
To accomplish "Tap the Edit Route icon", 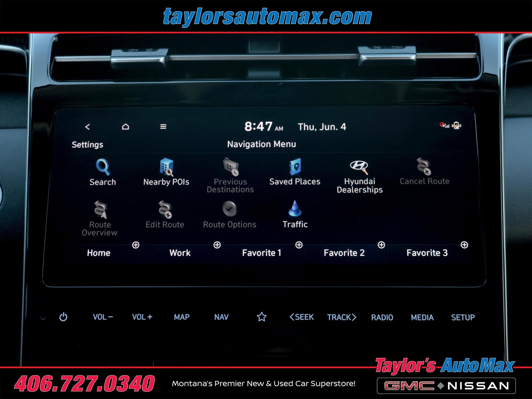I will coord(165,210).
